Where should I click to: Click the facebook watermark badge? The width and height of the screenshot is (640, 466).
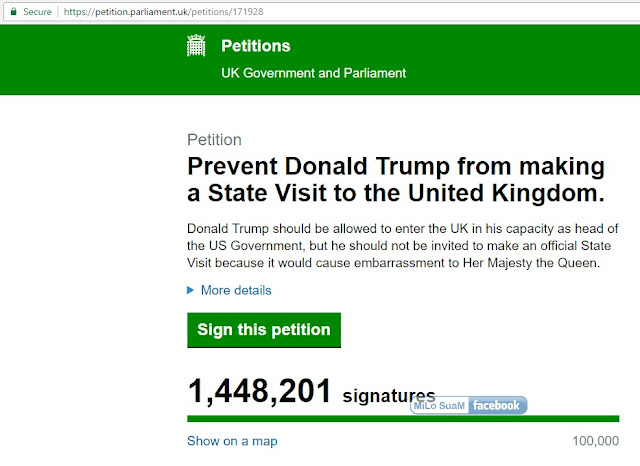coord(497,405)
